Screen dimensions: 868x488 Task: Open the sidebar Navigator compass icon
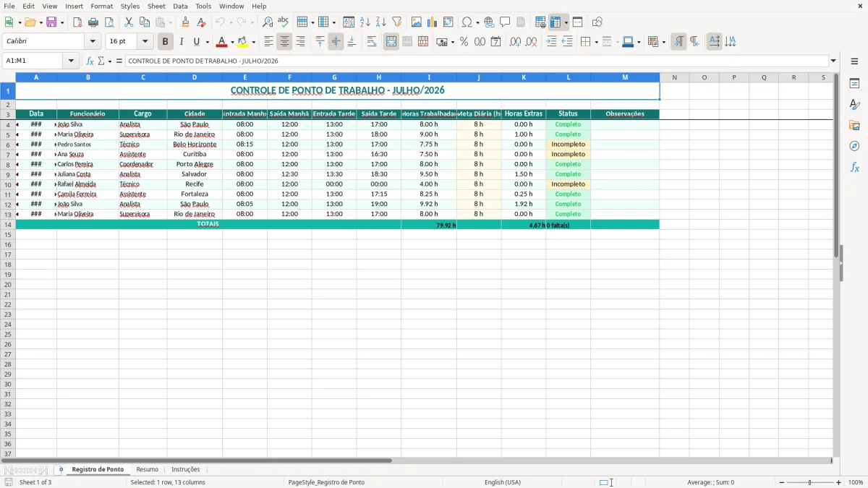click(854, 146)
